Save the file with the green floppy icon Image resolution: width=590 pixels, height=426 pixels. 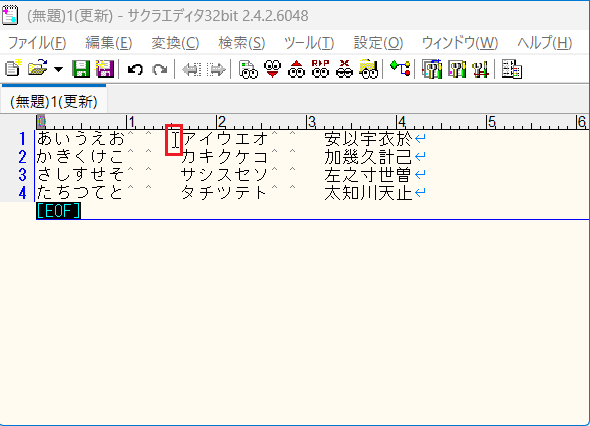(x=81, y=69)
